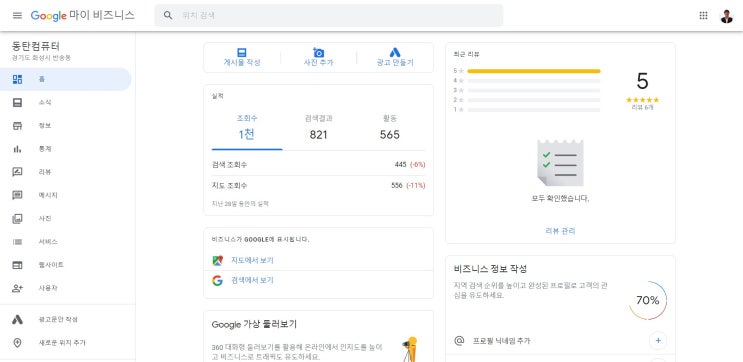This screenshot has height=362, width=743.
Task: Open 메시지 messages icon in sidebar
Action: click(17, 195)
